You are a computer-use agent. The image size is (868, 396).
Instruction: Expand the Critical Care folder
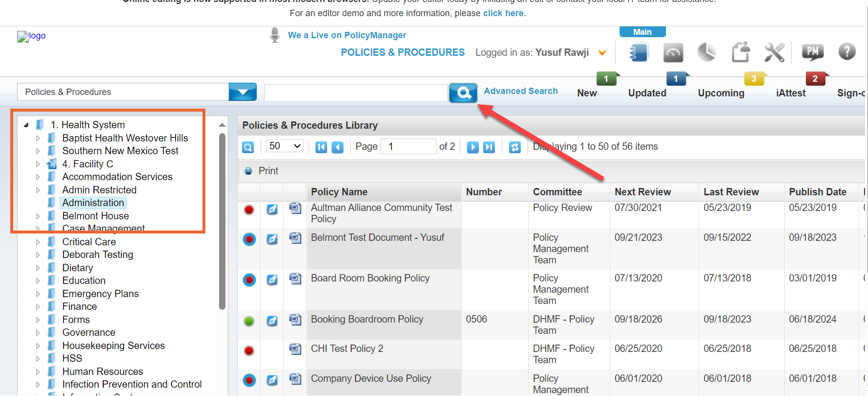coord(38,242)
